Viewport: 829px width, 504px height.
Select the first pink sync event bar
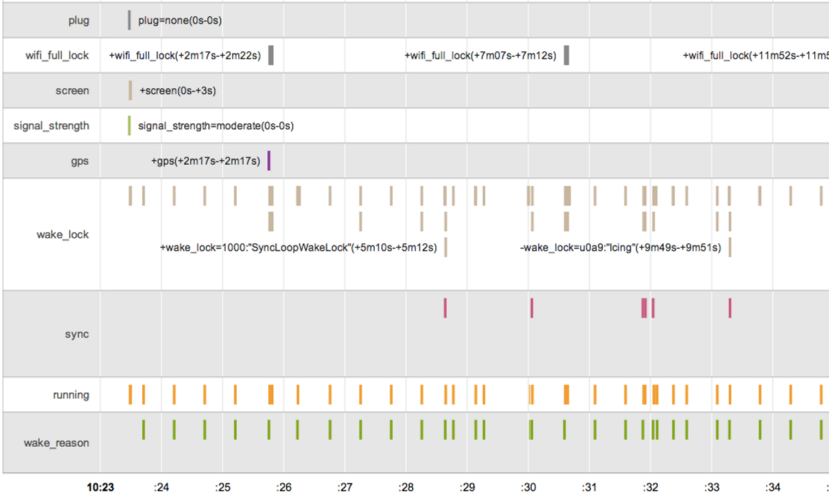[x=445, y=308]
